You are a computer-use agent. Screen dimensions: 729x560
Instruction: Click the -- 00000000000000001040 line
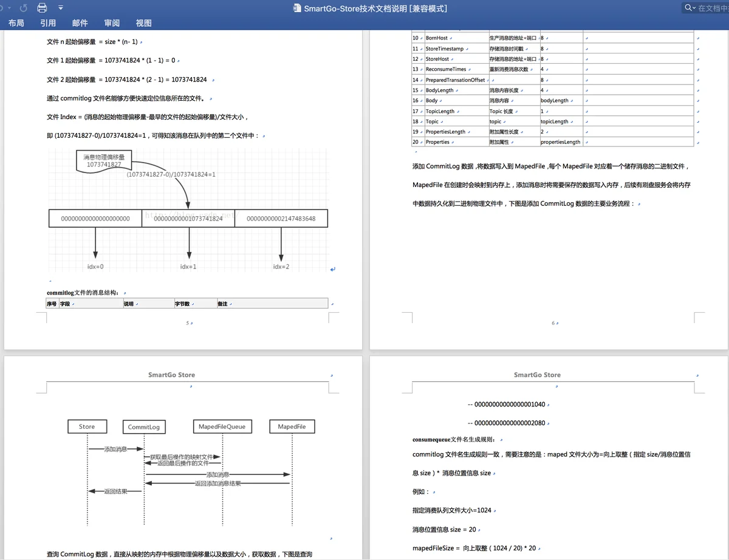tap(506, 404)
